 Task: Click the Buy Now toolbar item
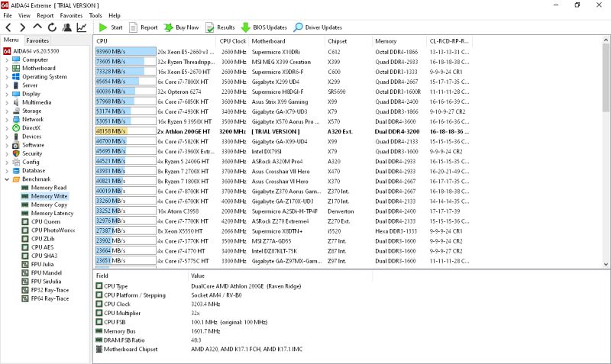point(182,27)
